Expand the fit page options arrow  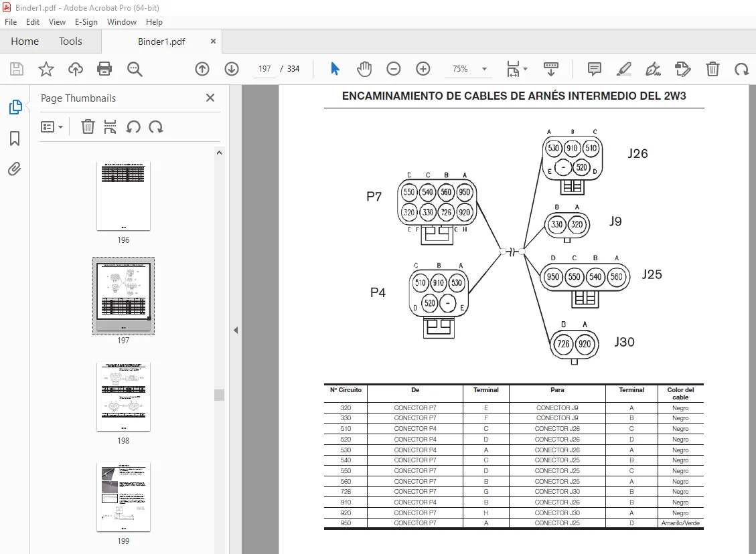pyautogui.click(x=526, y=69)
